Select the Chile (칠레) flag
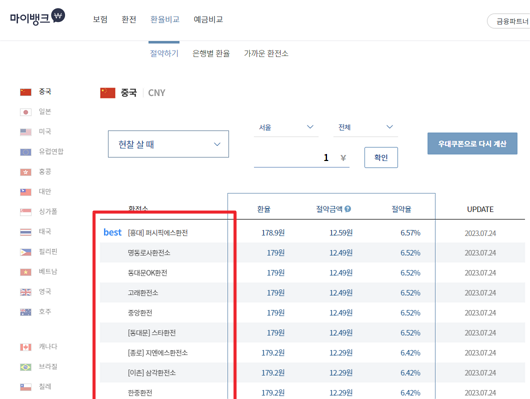Screen dimensions: 530x399 pos(26,387)
